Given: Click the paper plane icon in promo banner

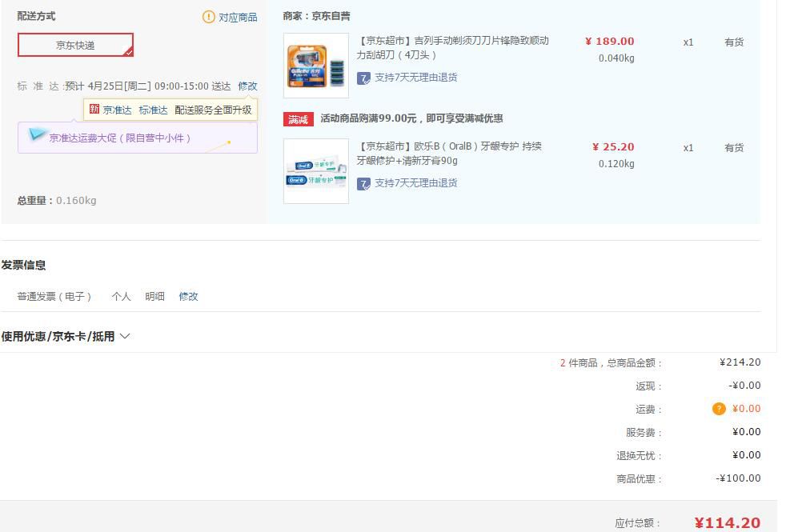Looking at the screenshot, I should (37, 134).
